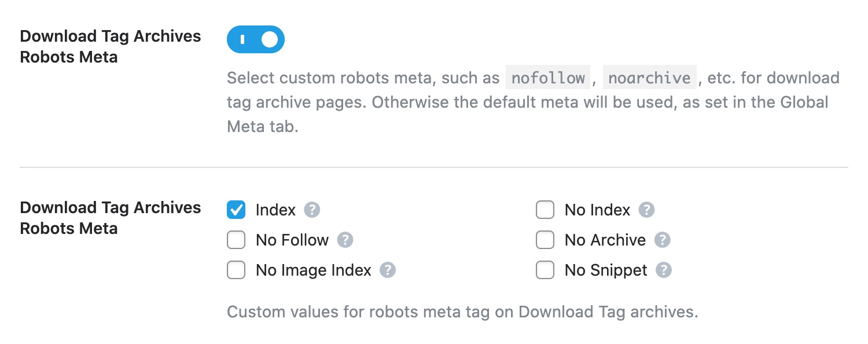
Task: Open help tooltip for Index option
Action: 311,210
